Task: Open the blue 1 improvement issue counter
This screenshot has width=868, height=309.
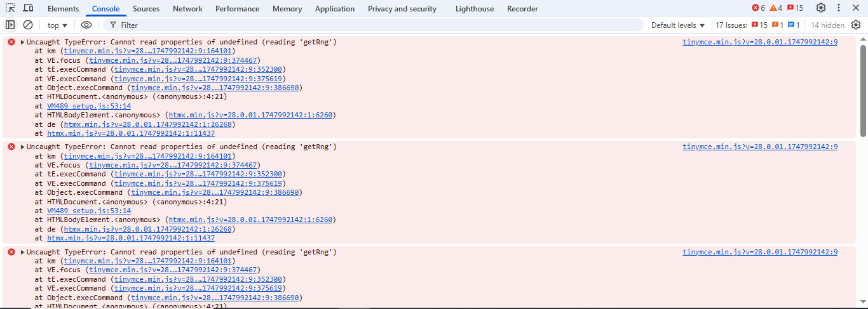Action: pyautogui.click(x=794, y=25)
